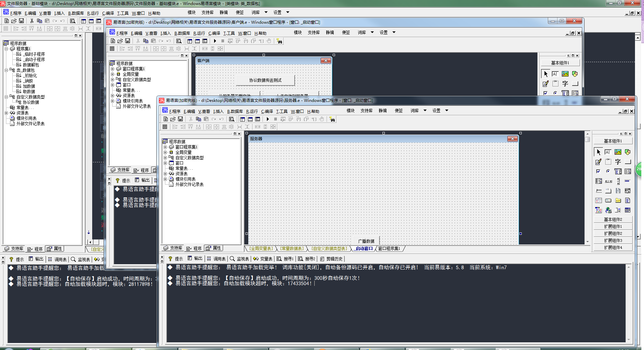644x350 pixels.
Task: Open 词库 dropdown arrow in server window menu
Action: [425, 111]
